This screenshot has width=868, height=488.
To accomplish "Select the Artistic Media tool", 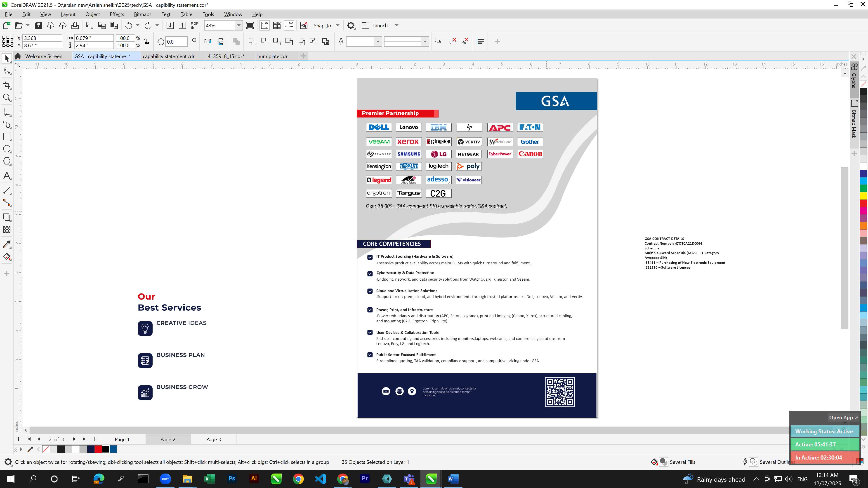I will (x=7, y=125).
